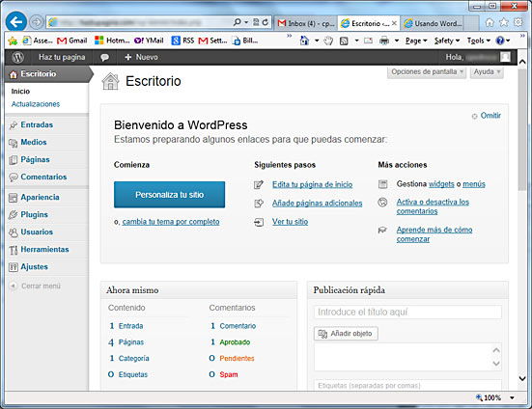Click the search magnifier in address bar
532x409 pixels.
click(x=238, y=22)
